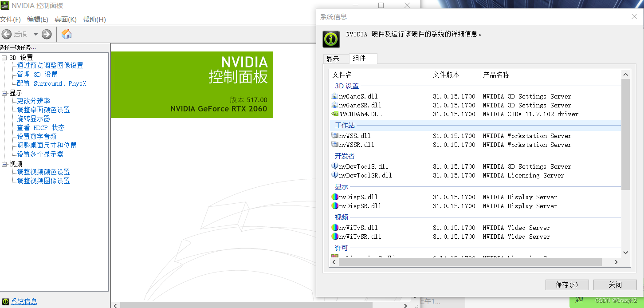Click the nvDispS.dll color icon

point(335,197)
